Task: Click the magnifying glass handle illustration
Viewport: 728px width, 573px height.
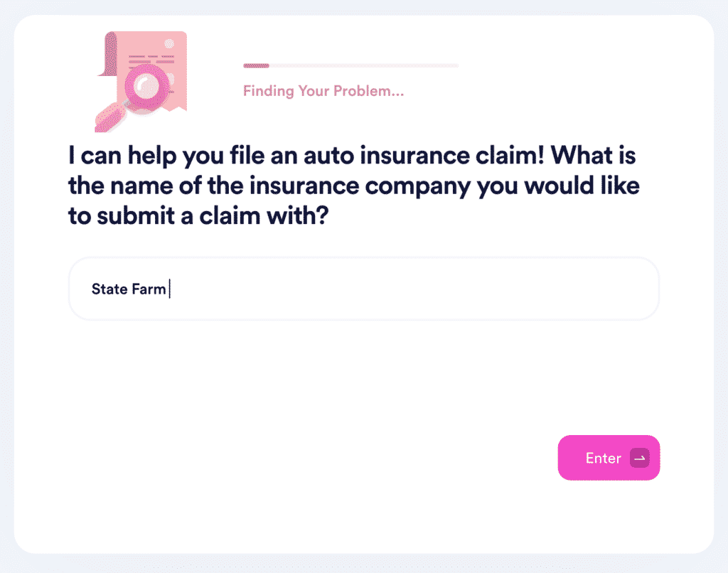Action: [x=110, y=118]
